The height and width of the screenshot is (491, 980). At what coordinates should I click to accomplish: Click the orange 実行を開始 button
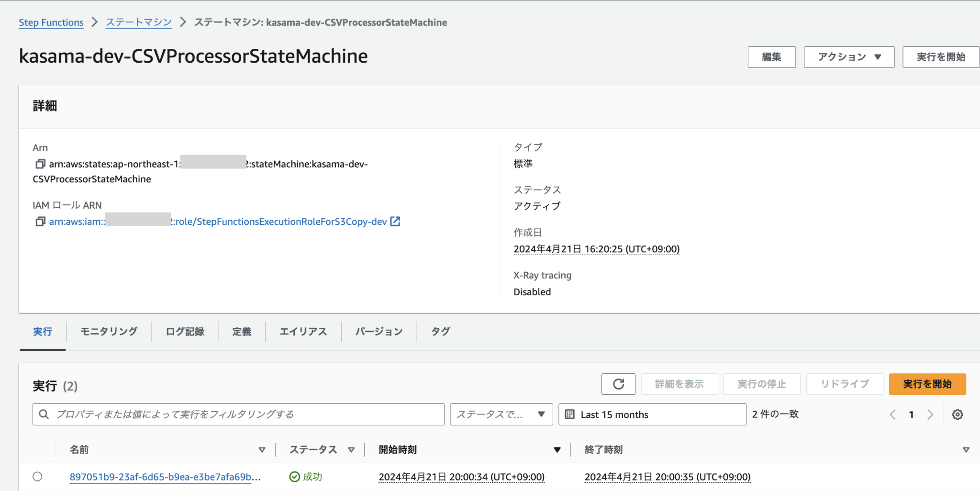coord(927,384)
